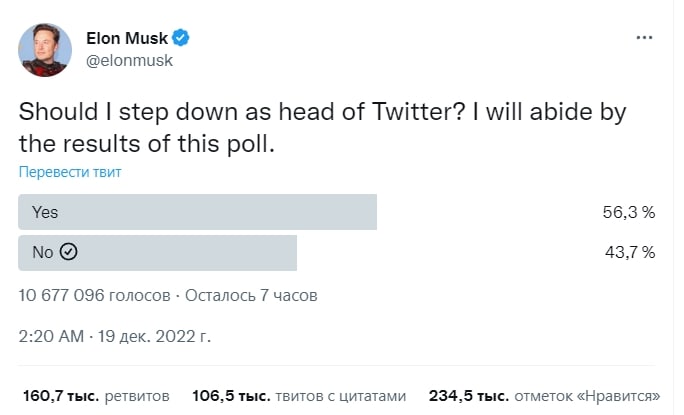Select the Yes poll option bar

(x=198, y=212)
